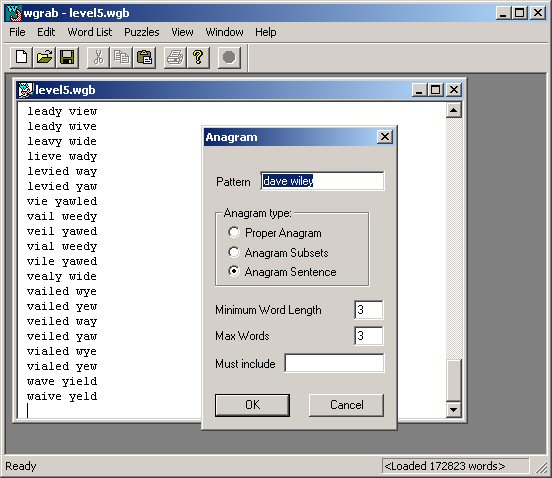Click the Cut scissors icon
The height and width of the screenshot is (478, 552).
point(99,57)
